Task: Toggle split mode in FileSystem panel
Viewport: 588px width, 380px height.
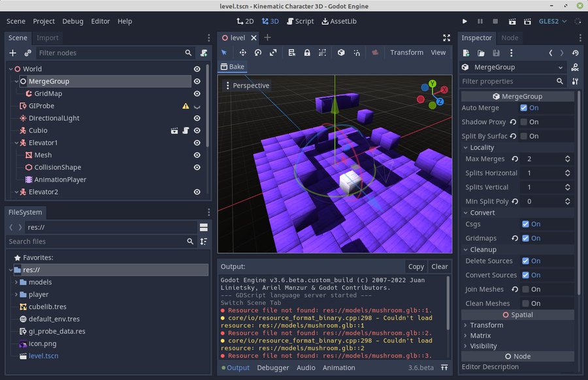Action: tap(204, 227)
